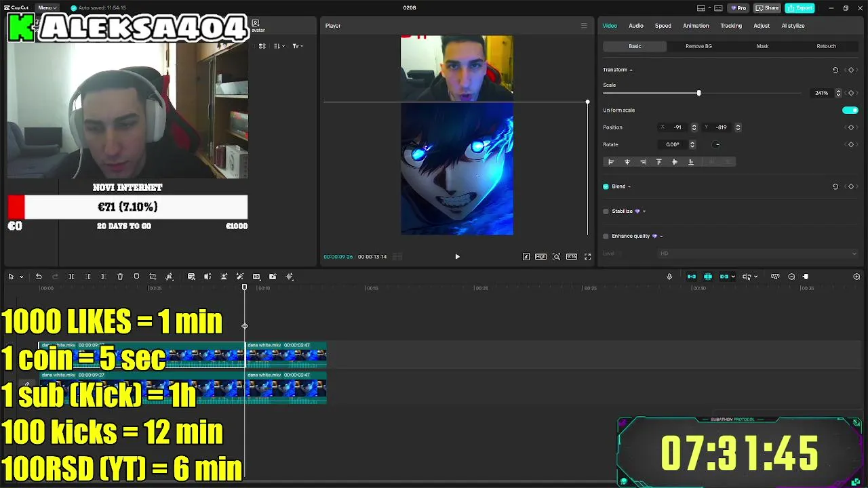This screenshot has height=488, width=868.
Task: Click align-left icon in Transform alignment row
Action: [x=611, y=162]
